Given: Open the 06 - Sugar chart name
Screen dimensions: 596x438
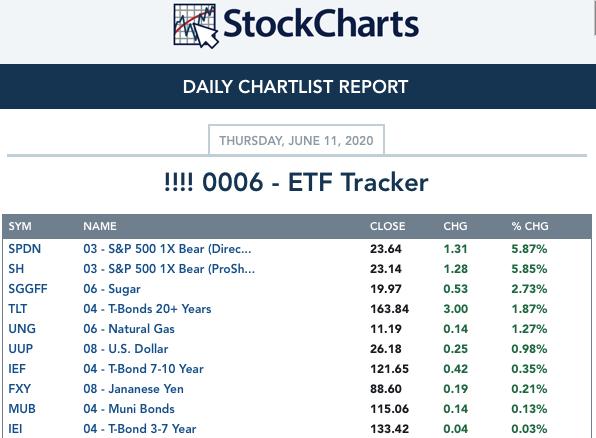Looking at the screenshot, I should (x=112, y=289).
